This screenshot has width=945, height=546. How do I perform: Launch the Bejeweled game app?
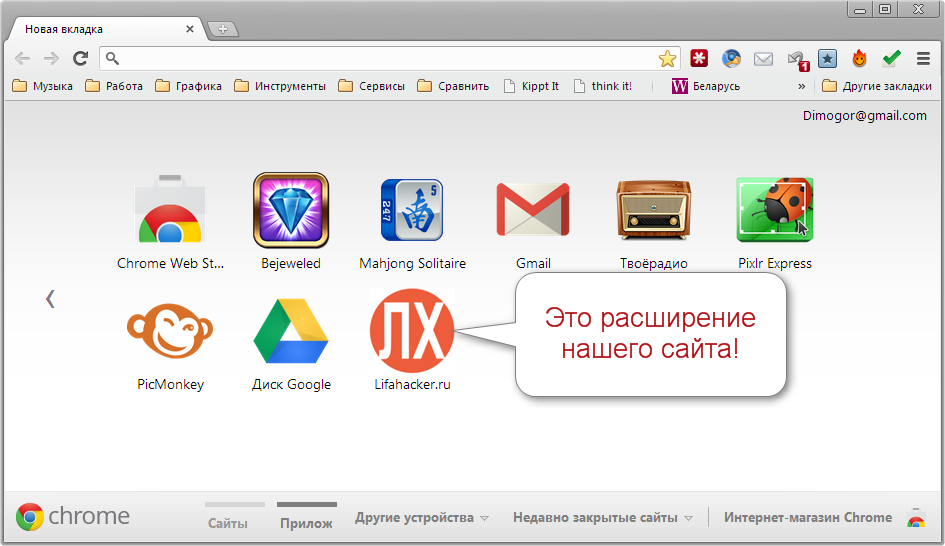(x=291, y=211)
